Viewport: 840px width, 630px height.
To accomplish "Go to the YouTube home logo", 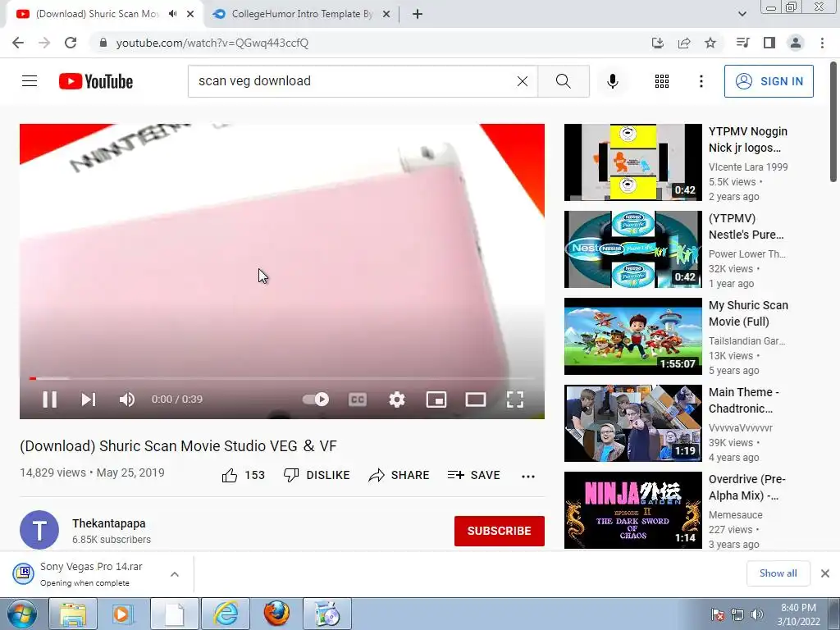I will [96, 81].
